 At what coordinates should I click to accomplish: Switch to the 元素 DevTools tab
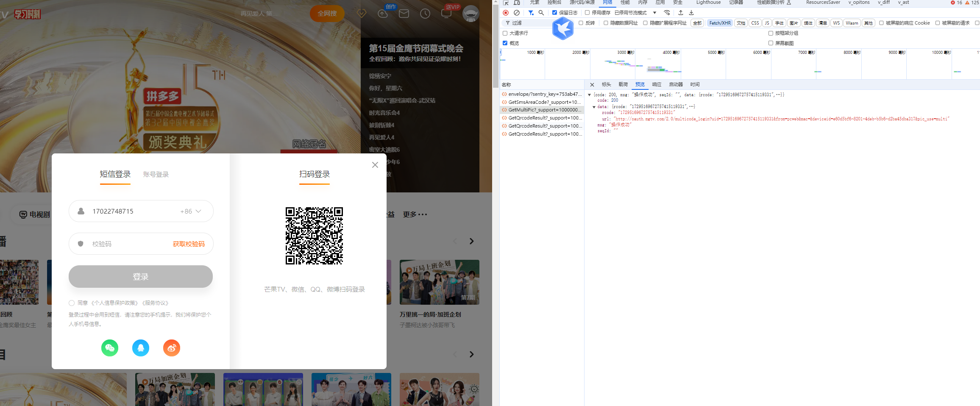535,3
